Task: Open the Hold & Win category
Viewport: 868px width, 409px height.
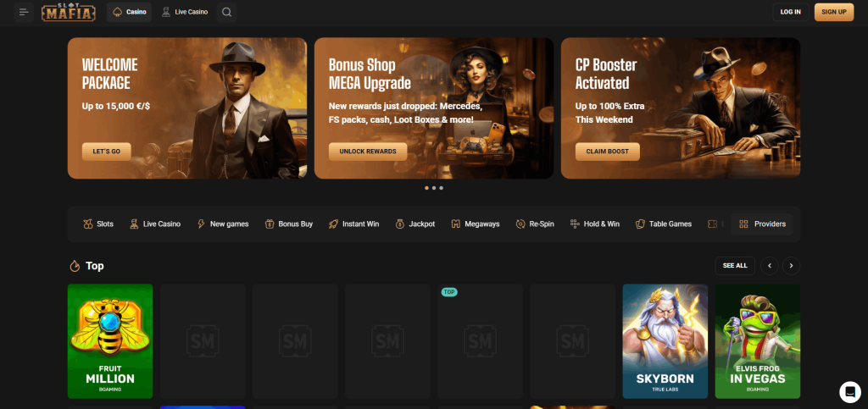Action: [595, 224]
